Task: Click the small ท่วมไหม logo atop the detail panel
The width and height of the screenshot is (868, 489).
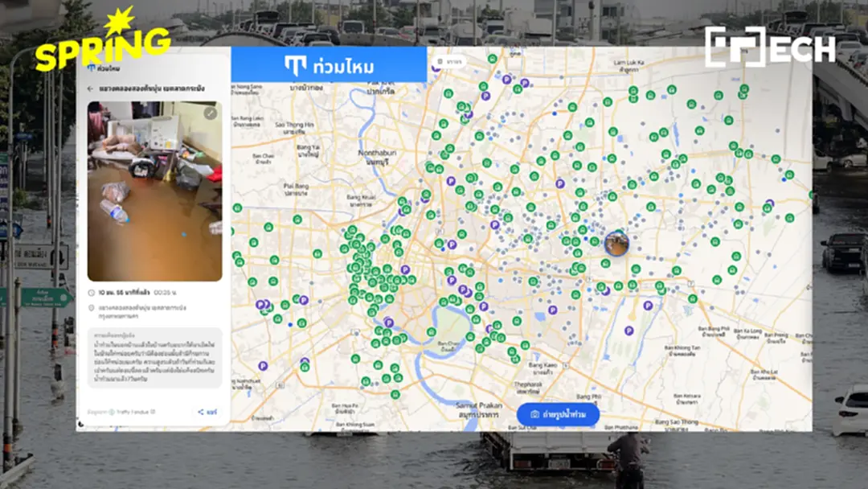Action: 104,68
